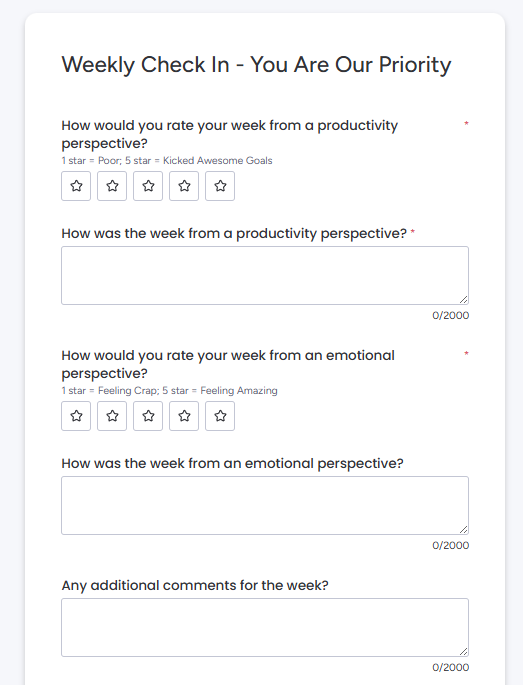Grab resize handle of productivity text box
This screenshot has width=523, height=685.
point(464,300)
